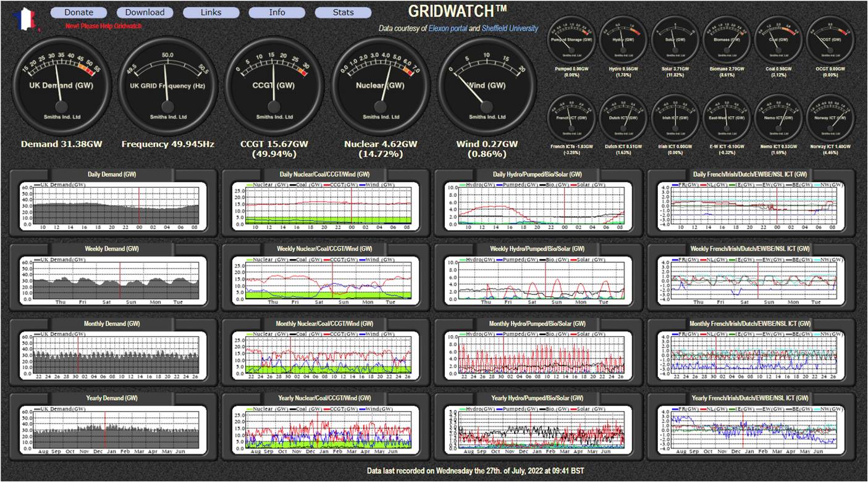The height and width of the screenshot is (482, 868).
Task: Click the Nuclear gauge dial
Action: pos(381,85)
